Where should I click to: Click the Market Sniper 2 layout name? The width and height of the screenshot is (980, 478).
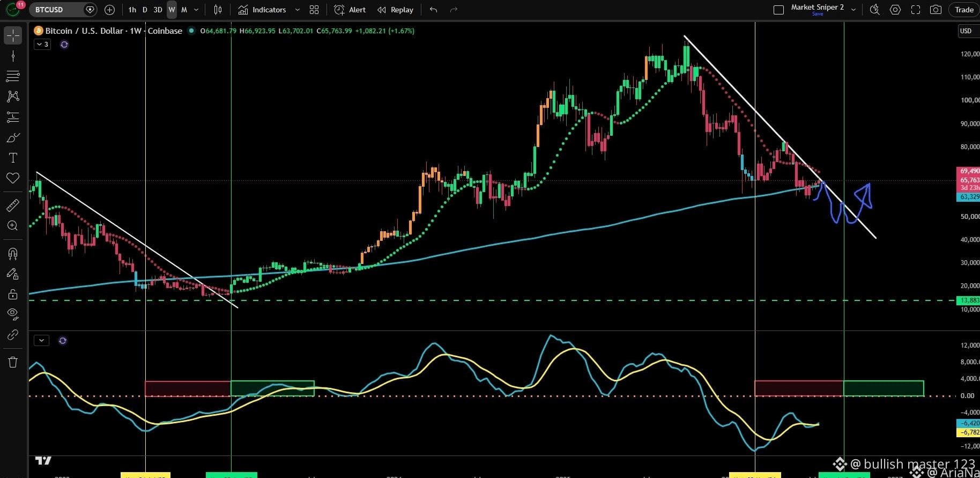pos(817,7)
